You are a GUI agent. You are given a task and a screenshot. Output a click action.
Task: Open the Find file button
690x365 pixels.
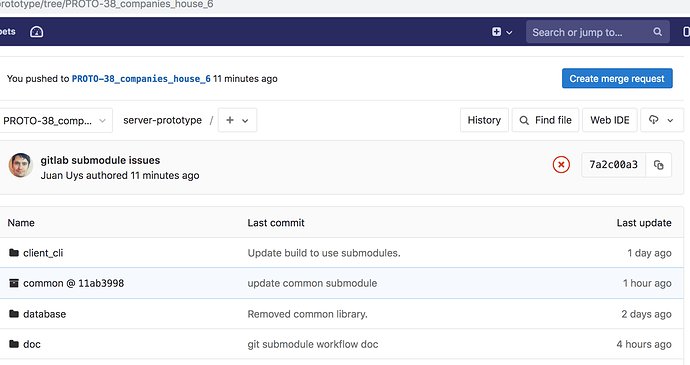(x=545, y=120)
